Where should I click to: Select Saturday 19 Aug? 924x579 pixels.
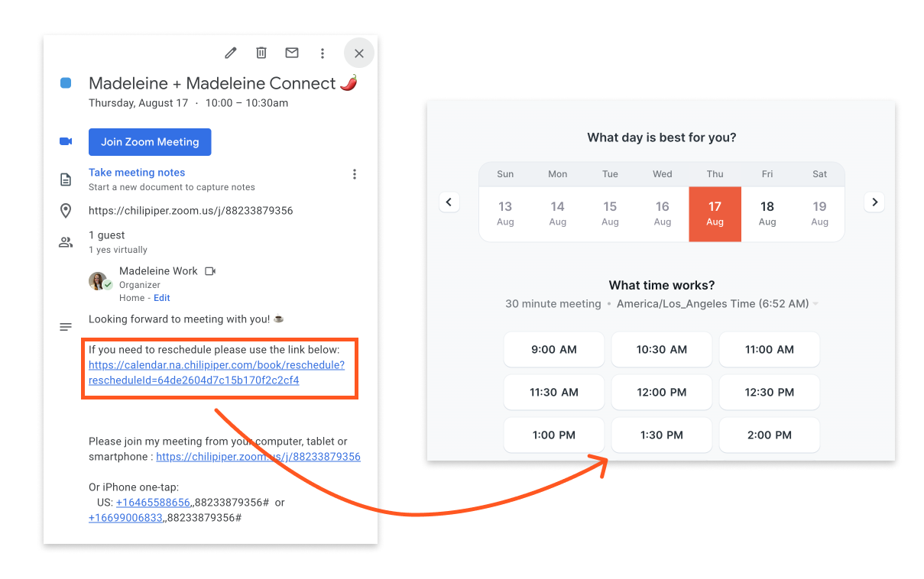820,214
